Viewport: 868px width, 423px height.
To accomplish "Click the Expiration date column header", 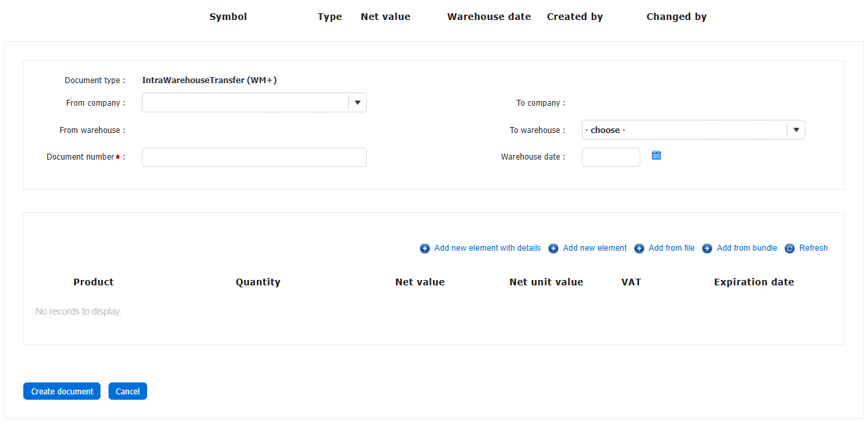I will click(754, 282).
